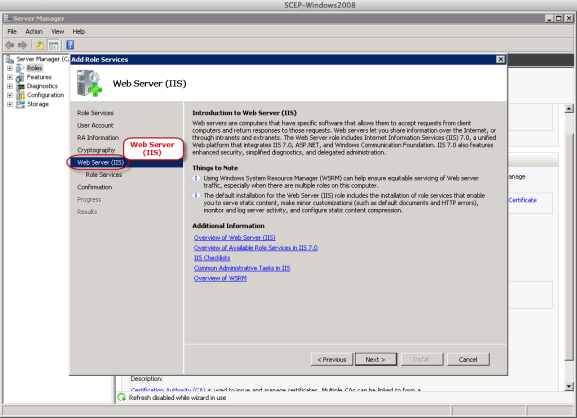Go to the Confirmation wizard step

95,187
